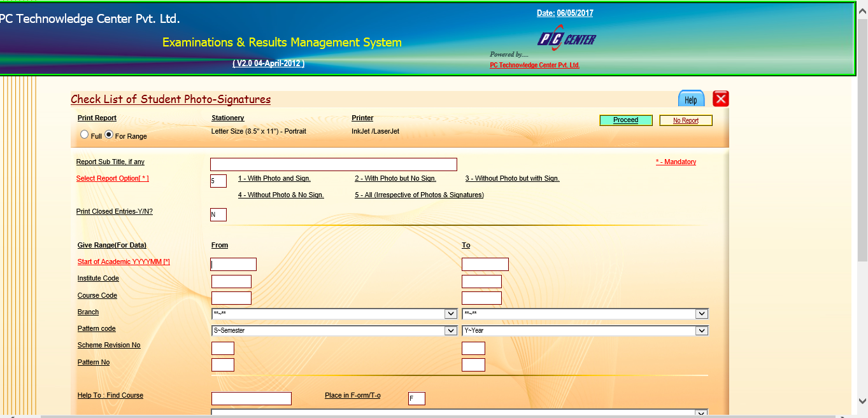The width and height of the screenshot is (868, 418).
Task: Click the PC Center logo
Action: [566, 39]
